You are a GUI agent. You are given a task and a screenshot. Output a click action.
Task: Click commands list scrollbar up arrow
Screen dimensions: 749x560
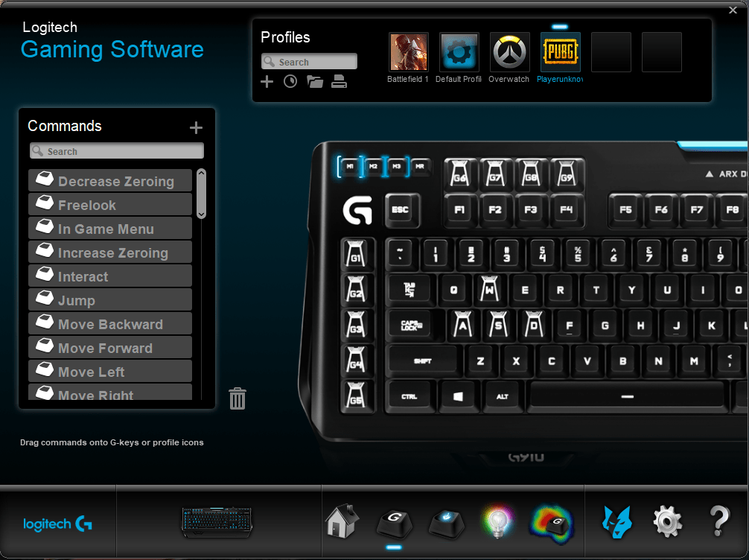202,173
